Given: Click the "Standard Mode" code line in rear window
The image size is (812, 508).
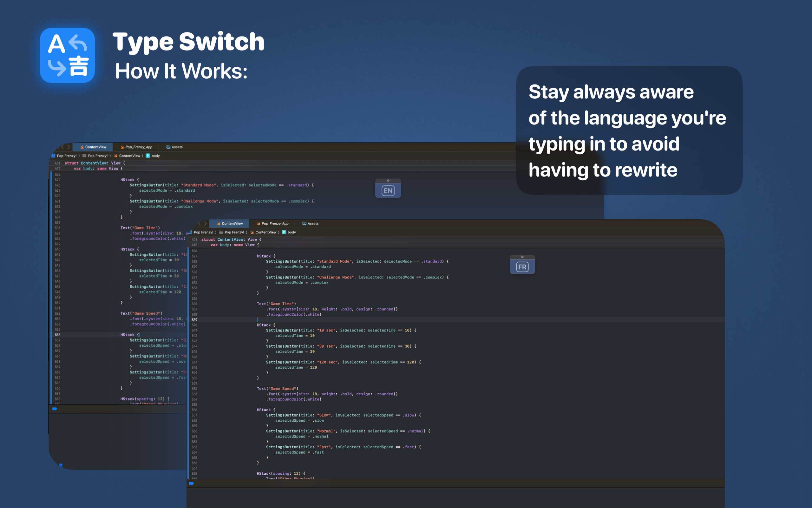Looking at the screenshot, I should click(222, 185).
